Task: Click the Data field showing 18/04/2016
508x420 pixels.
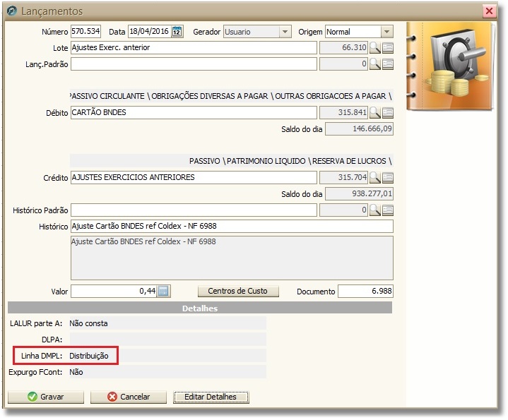Action: 150,31
